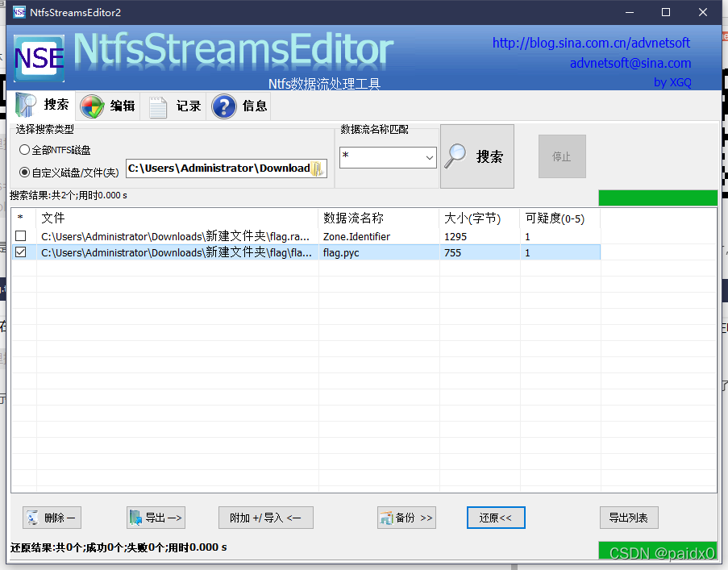Click the 导出列表 button
Image resolution: width=728 pixels, height=570 pixels.
[x=629, y=518]
